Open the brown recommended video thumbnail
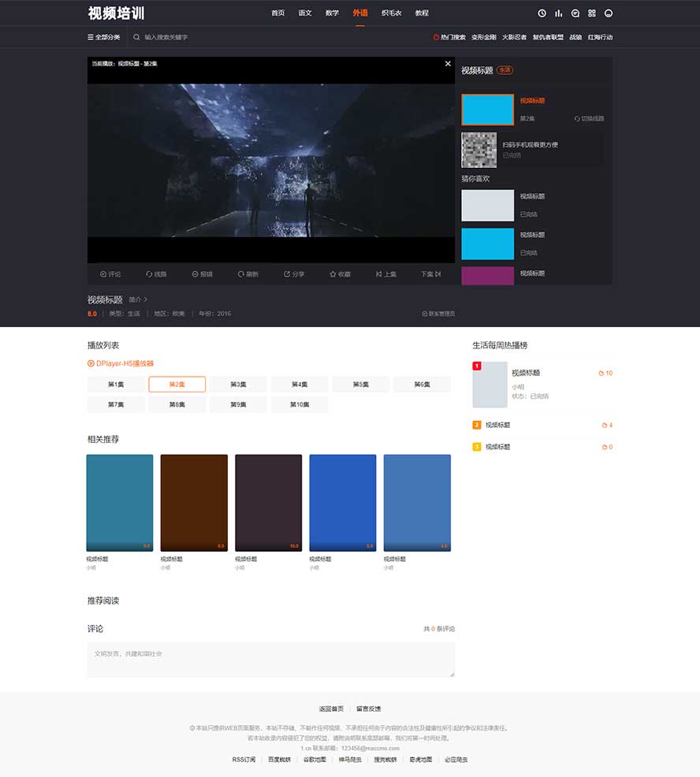This screenshot has height=777, width=700. [x=194, y=502]
